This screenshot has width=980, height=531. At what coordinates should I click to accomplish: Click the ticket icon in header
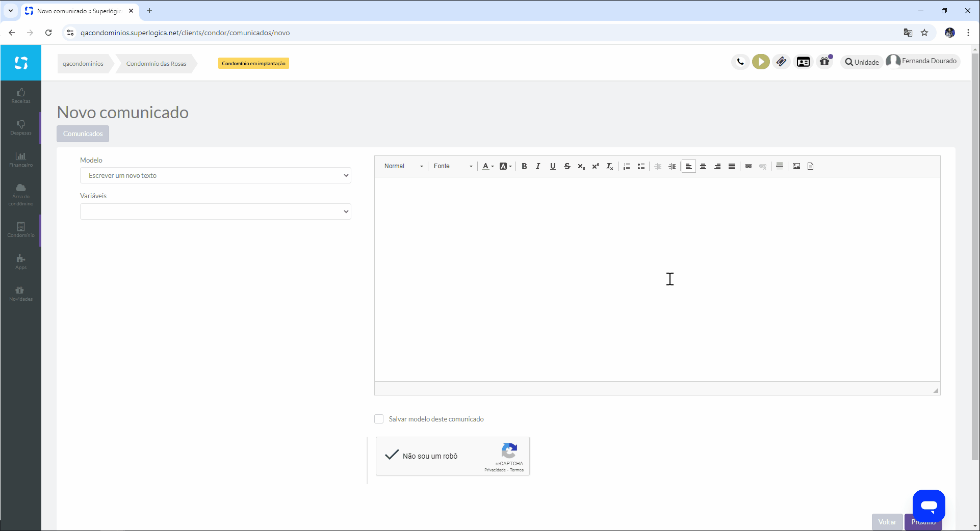click(x=781, y=62)
